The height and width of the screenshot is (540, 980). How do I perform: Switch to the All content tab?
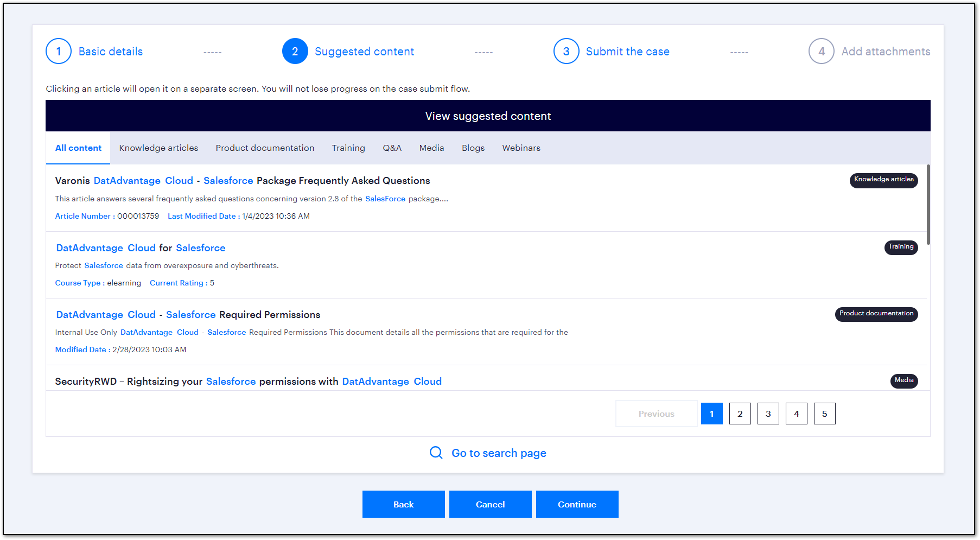78,148
